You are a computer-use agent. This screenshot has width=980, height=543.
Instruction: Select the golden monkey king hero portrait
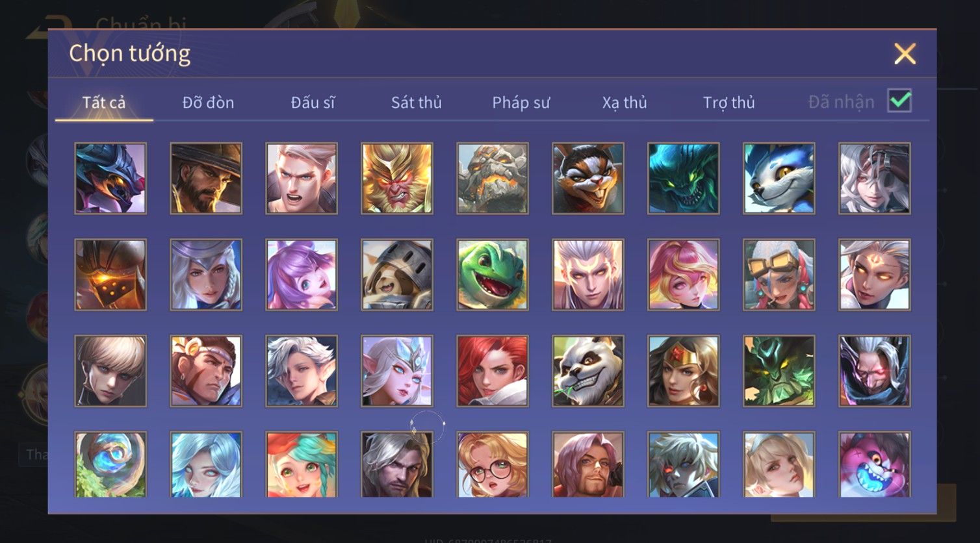(x=397, y=179)
